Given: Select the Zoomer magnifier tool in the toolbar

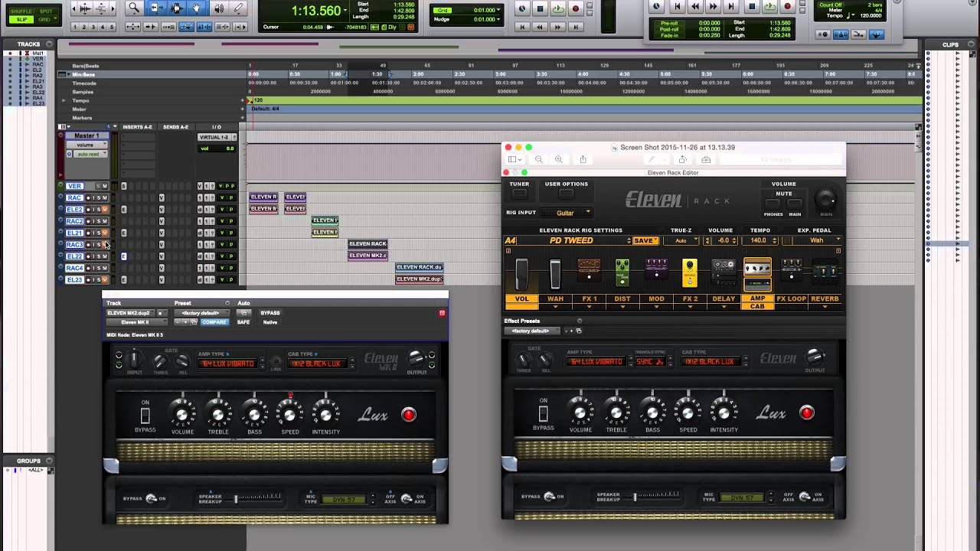Looking at the screenshot, I should [x=134, y=8].
